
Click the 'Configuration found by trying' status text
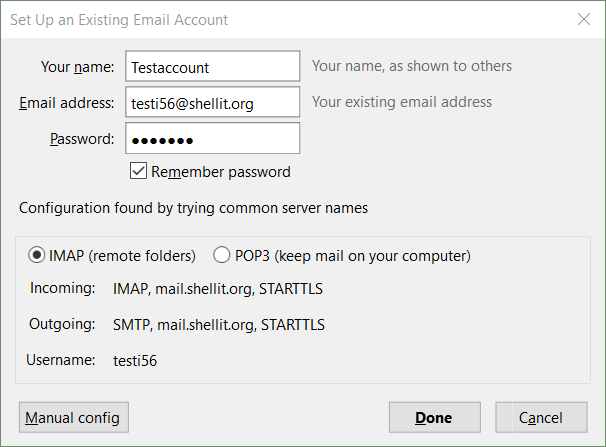click(194, 208)
